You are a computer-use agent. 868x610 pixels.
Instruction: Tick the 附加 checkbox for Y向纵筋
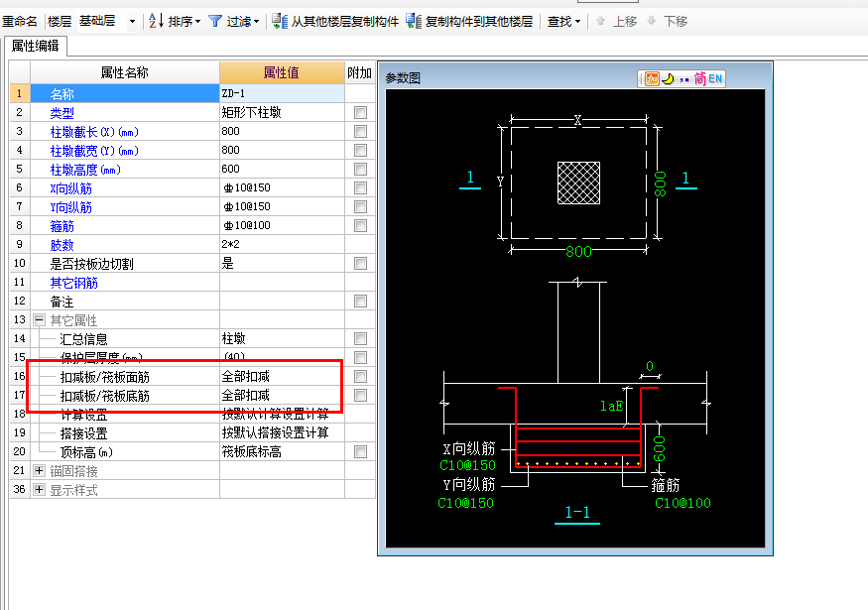coord(360,207)
